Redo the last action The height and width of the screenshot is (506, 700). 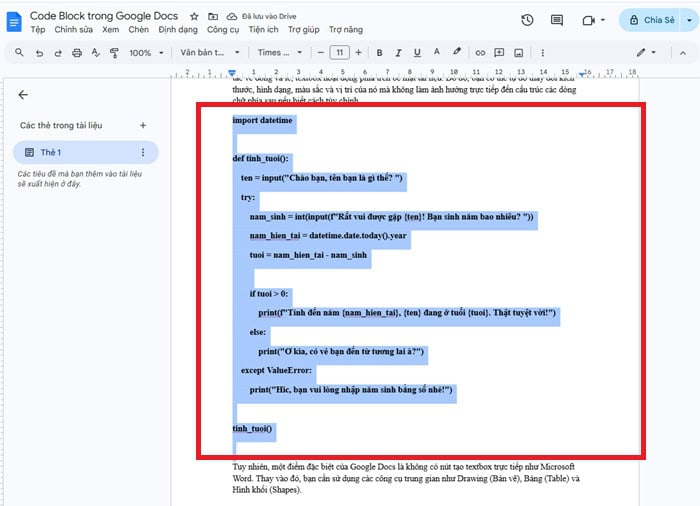pos(58,53)
